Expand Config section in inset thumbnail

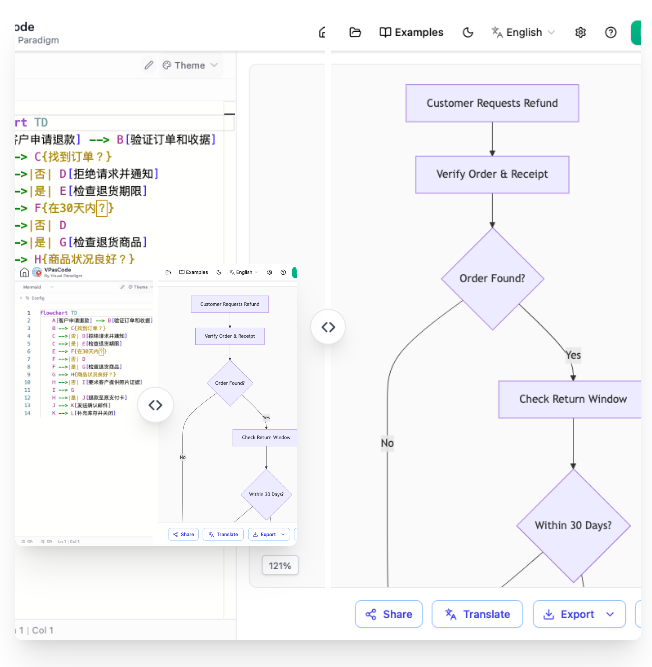tap(32, 298)
